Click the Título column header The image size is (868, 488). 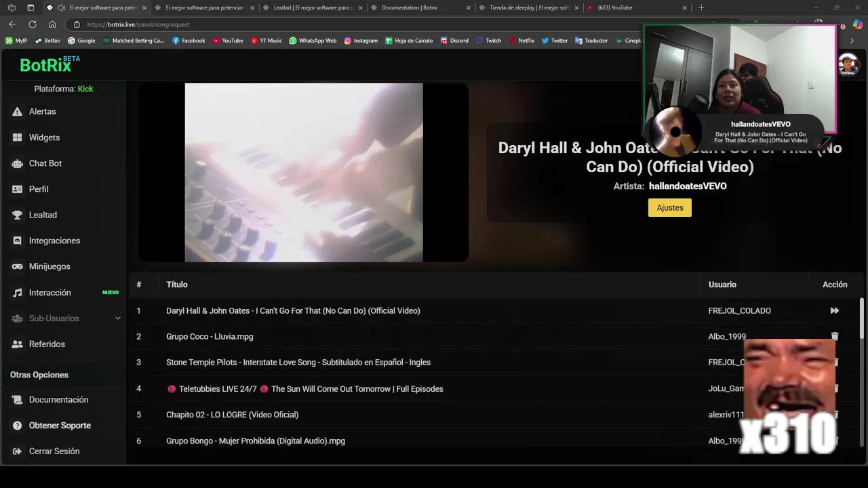[177, 285]
